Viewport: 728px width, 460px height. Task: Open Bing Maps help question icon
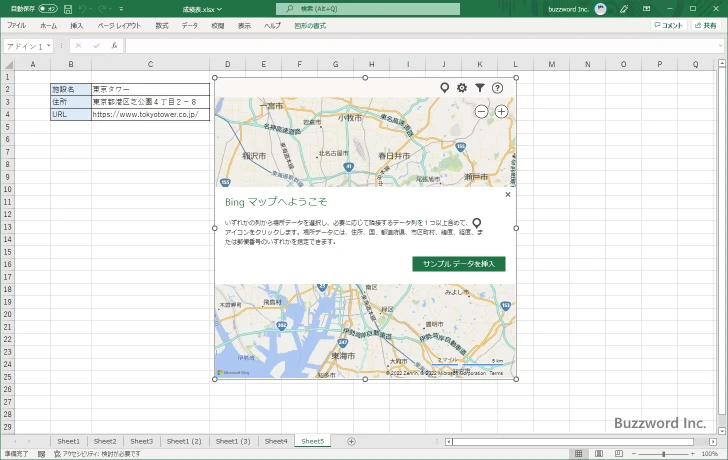pyautogui.click(x=497, y=88)
